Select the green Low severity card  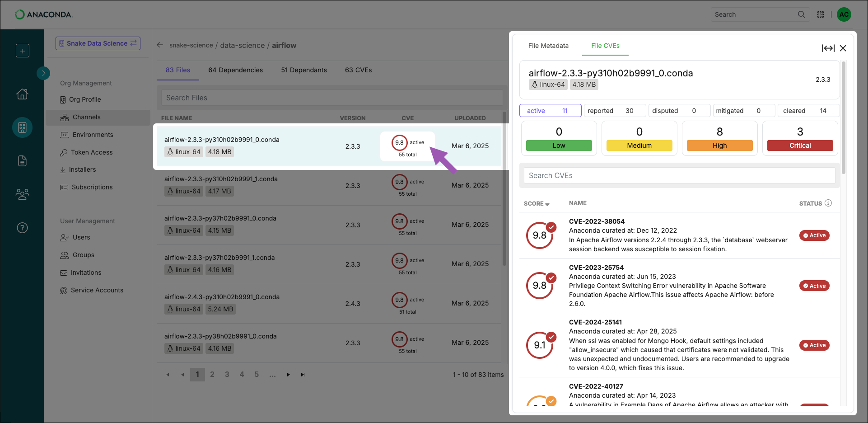click(x=559, y=138)
